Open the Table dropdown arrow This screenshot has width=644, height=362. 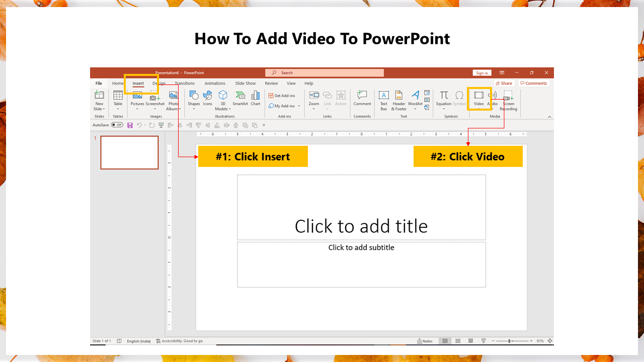click(x=118, y=109)
